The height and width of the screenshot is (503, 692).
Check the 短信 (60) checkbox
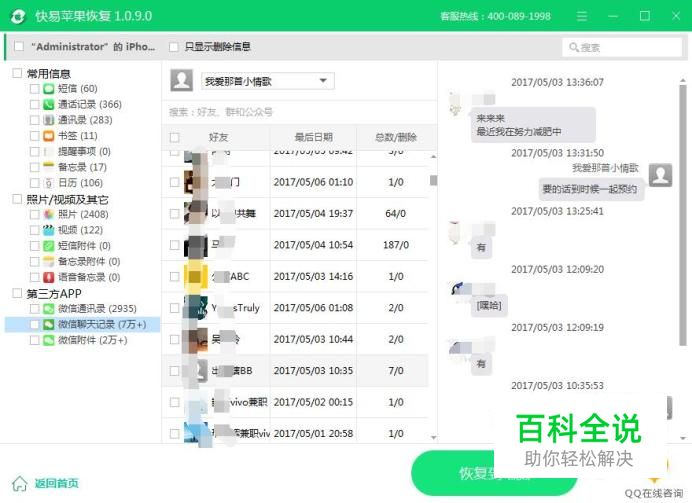(x=34, y=89)
